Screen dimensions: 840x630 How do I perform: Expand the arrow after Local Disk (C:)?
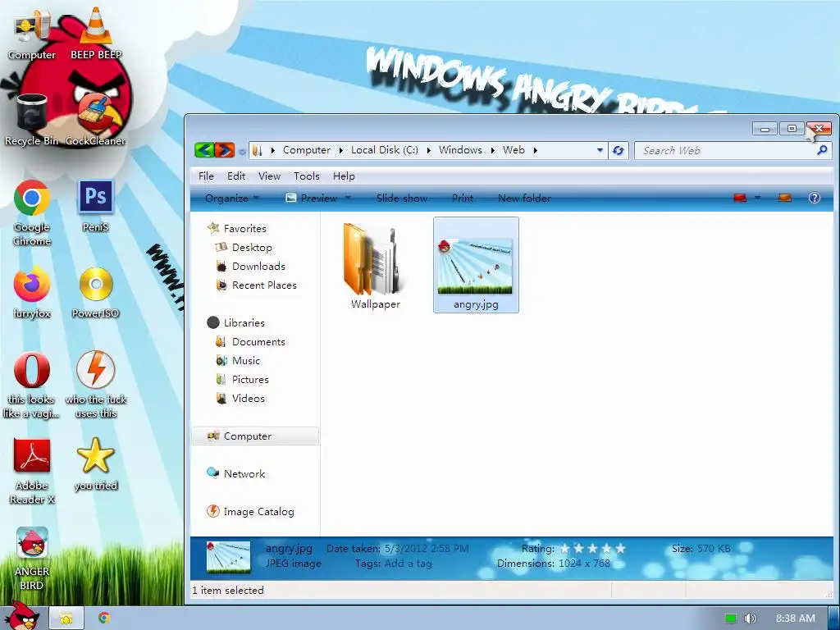pos(428,151)
